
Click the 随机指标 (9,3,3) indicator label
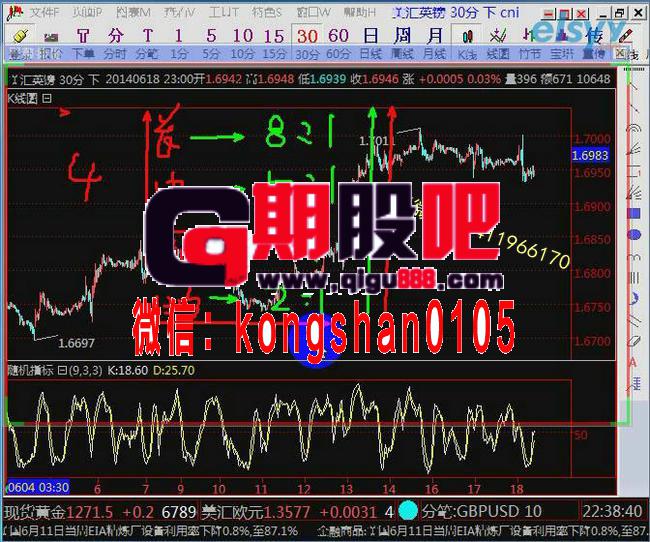click(x=55, y=370)
